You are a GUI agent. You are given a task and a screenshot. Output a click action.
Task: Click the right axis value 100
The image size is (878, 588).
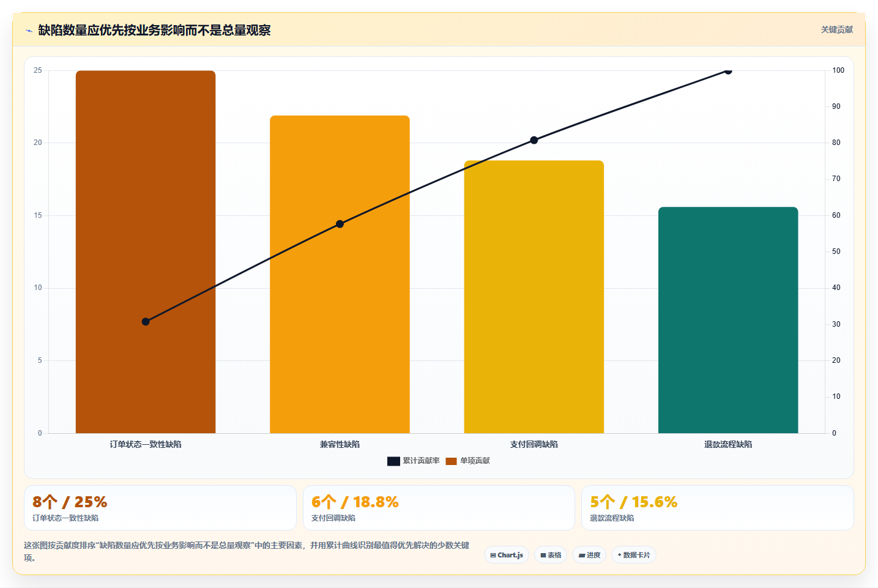pos(838,70)
